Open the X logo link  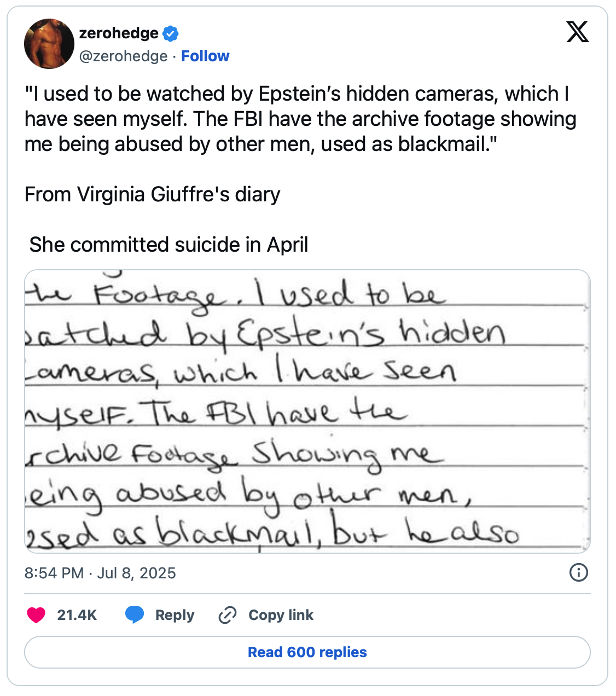pos(577,32)
